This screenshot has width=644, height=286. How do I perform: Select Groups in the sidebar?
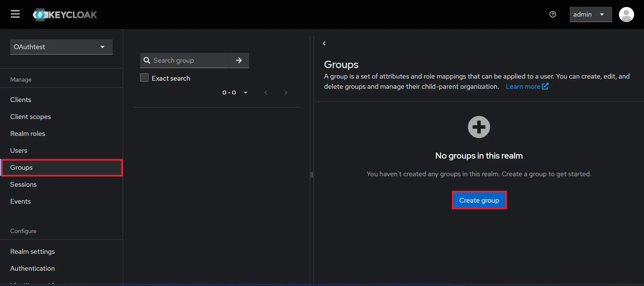pos(61,167)
